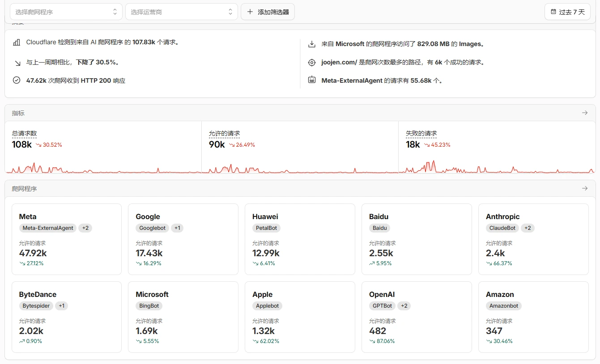Screen dimensions: 600x364
Task: Open the 选择运营商 dropdown
Action: pyautogui.click(x=182, y=12)
